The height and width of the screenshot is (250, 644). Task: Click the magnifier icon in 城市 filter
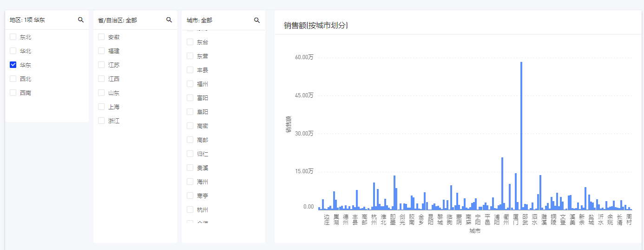tap(257, 20)
